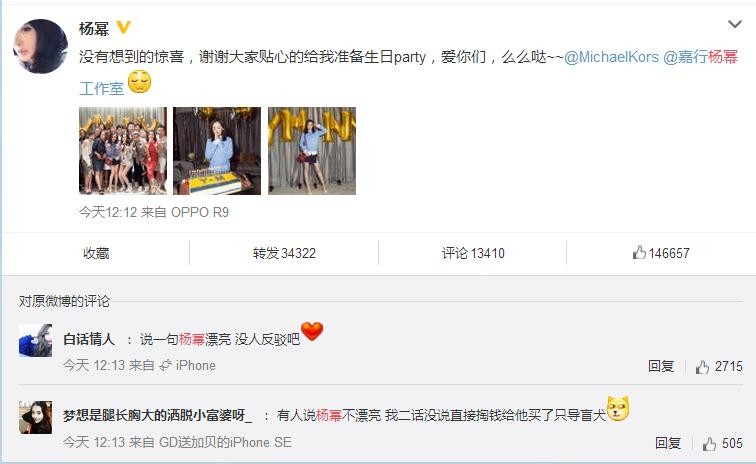Open the gold balloons standing photo thumbnail
Viewport: 756px width, 464px height.
(x=312, y=151)
